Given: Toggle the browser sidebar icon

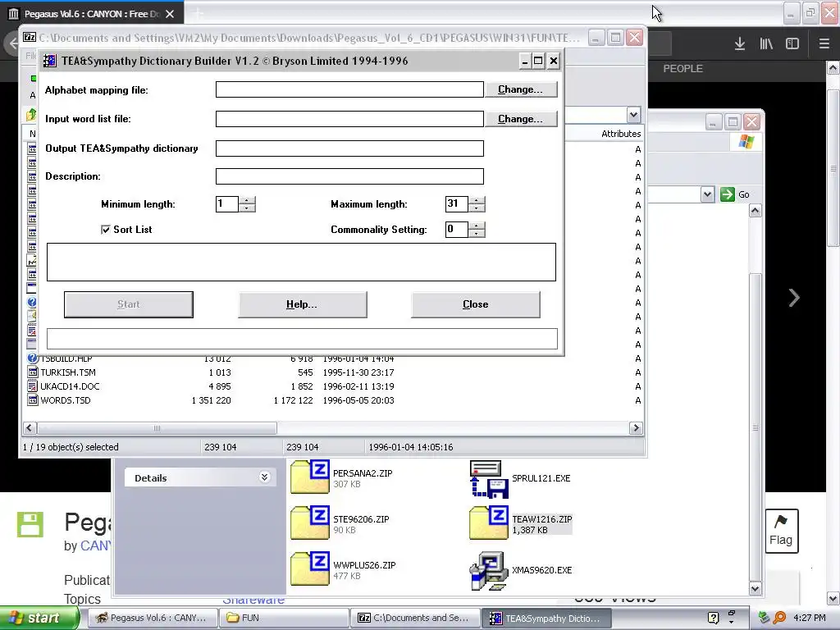Looking at the screenshot, I should 792,44.
